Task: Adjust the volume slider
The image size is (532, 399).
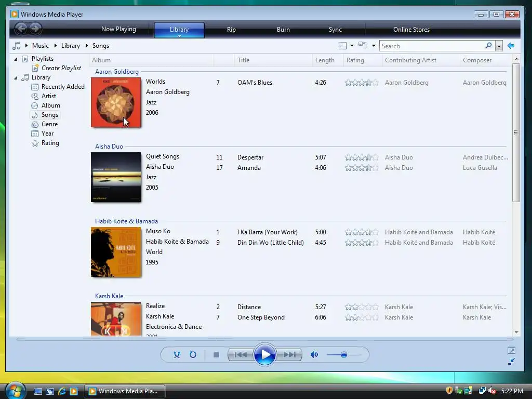Action: [344, 354]
